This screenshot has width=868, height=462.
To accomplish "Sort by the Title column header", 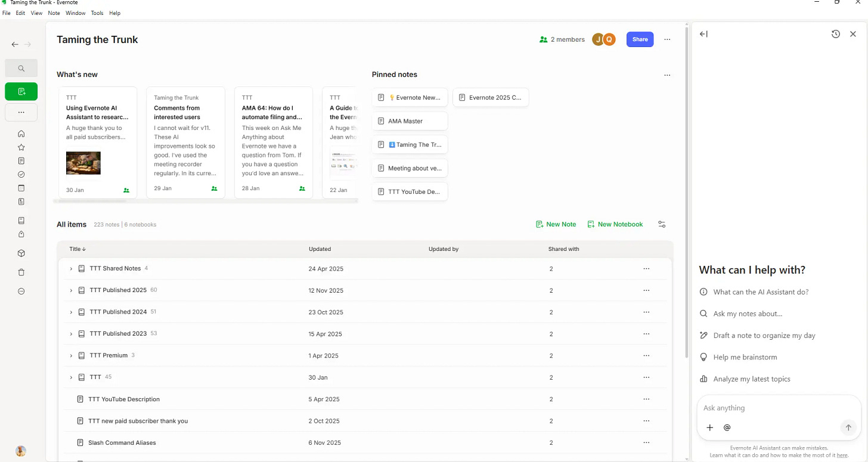I will click(77, 249).
